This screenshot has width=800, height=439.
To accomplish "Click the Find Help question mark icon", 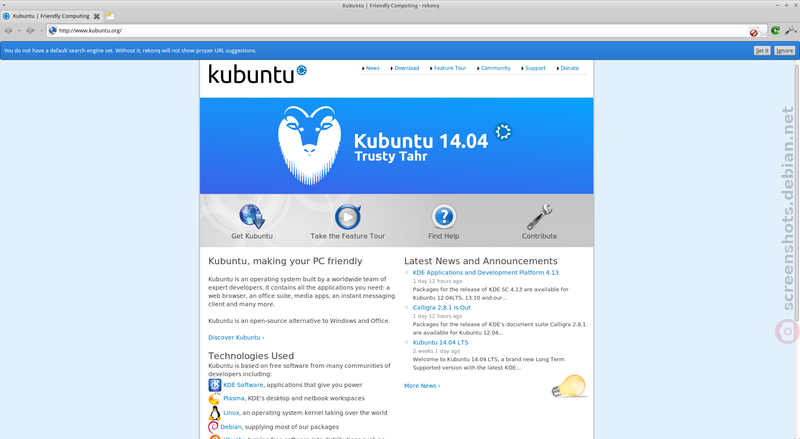I will pyautogui.click(x=444, y=216).
